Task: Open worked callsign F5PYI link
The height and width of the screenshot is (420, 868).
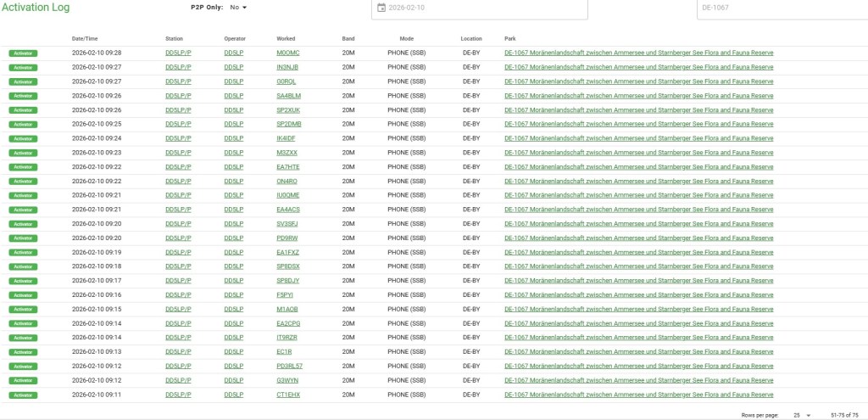Action: (x=285, y=295)
